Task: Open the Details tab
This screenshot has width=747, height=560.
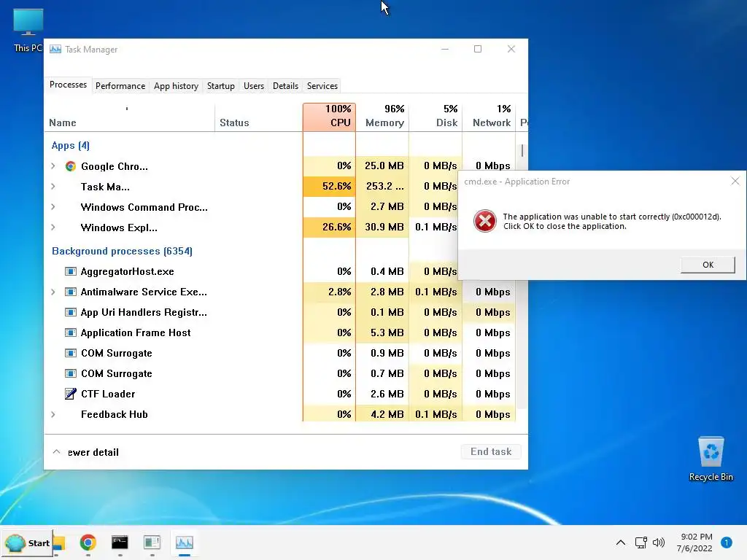Action: (x=285, y=86)
